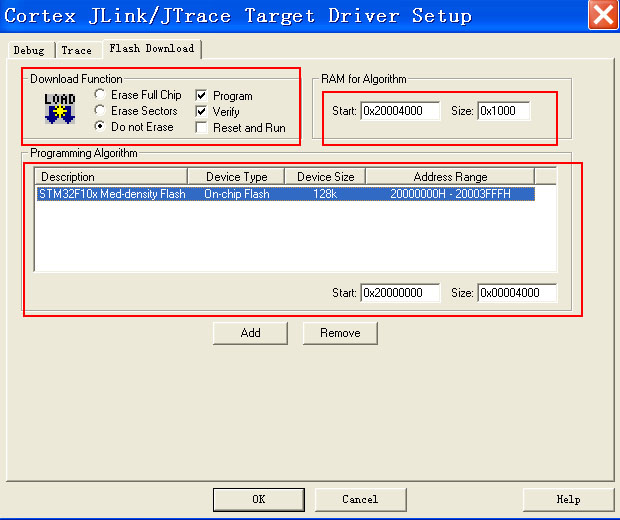Open the Trace tab

pyautogui.click(x=76, y=50)
